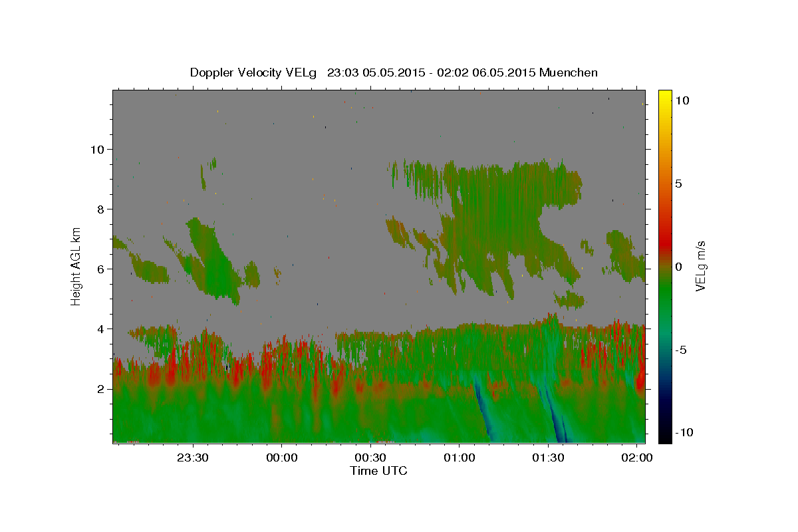This screenshot has height=532, width=798.
Task: Click the "Time UTC" axis label
Action: point(378,471)
